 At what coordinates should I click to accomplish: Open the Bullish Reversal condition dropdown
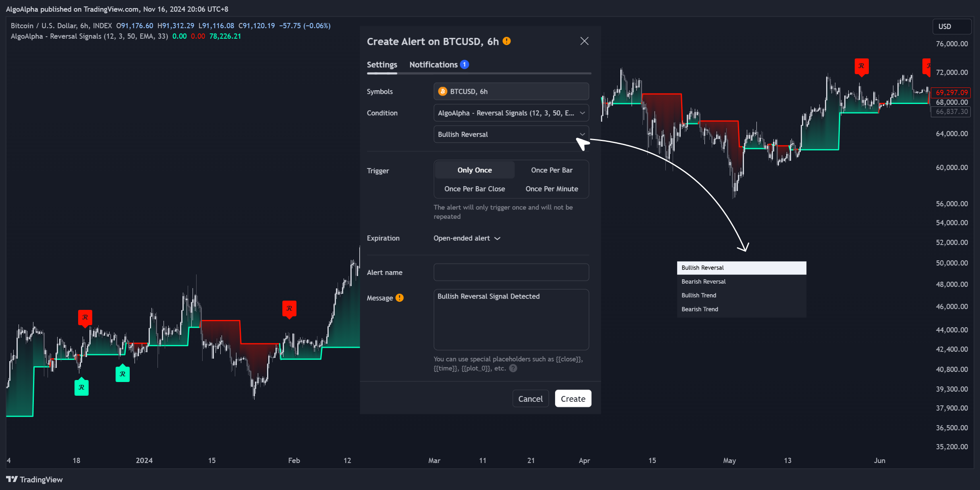coord(511,134)
